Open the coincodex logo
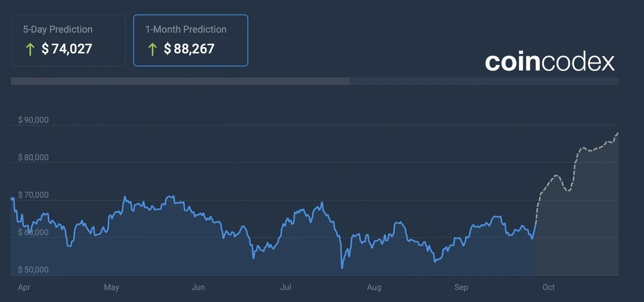This screenshot has height=302, width=644. pyautogui.click(x=550, y=62)
